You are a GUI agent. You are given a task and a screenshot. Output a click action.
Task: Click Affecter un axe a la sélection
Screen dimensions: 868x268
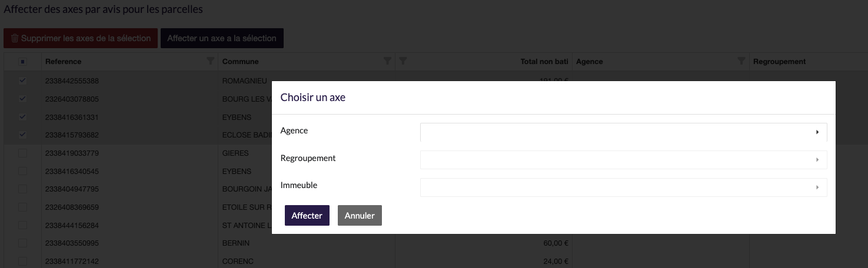coord(222,38)
